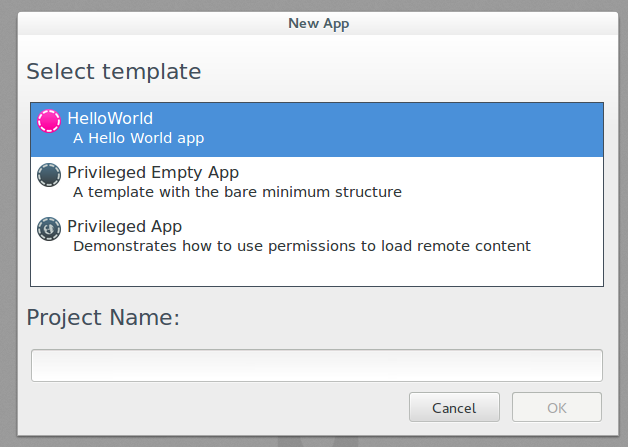The width and height of the screenshot is (628, 447).
Task: Click the 'A Hello World app' description
Action: 138,138
